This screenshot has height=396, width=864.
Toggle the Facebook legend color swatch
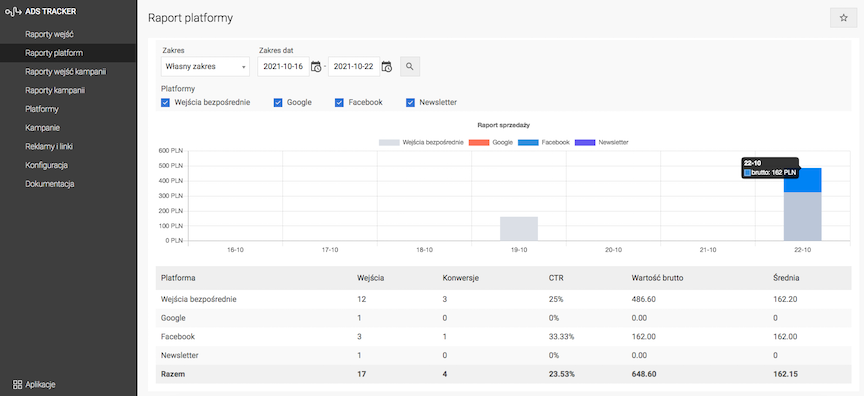tap(528, 142)
